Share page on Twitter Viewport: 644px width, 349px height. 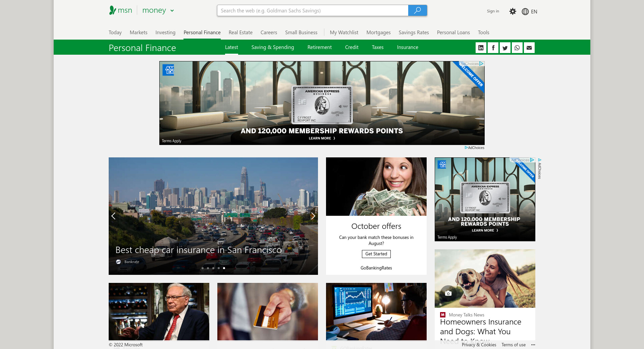(505, 48)
